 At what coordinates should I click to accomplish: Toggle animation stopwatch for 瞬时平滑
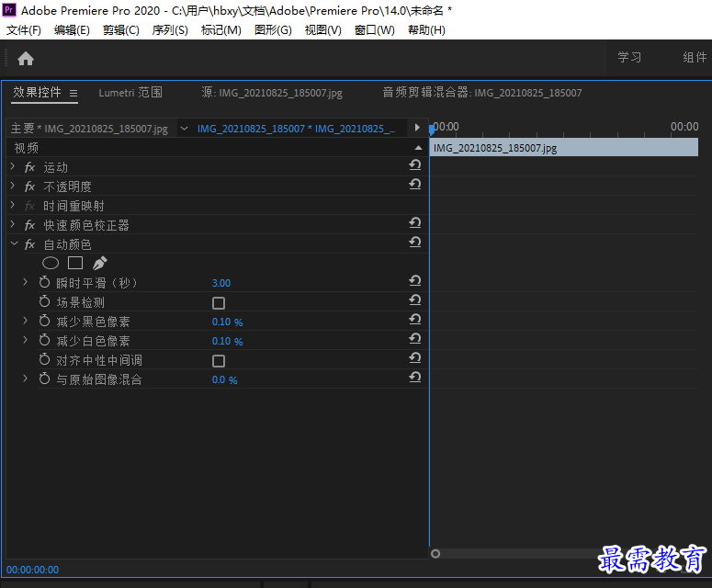pyautogui.click(x=44, y=282)
